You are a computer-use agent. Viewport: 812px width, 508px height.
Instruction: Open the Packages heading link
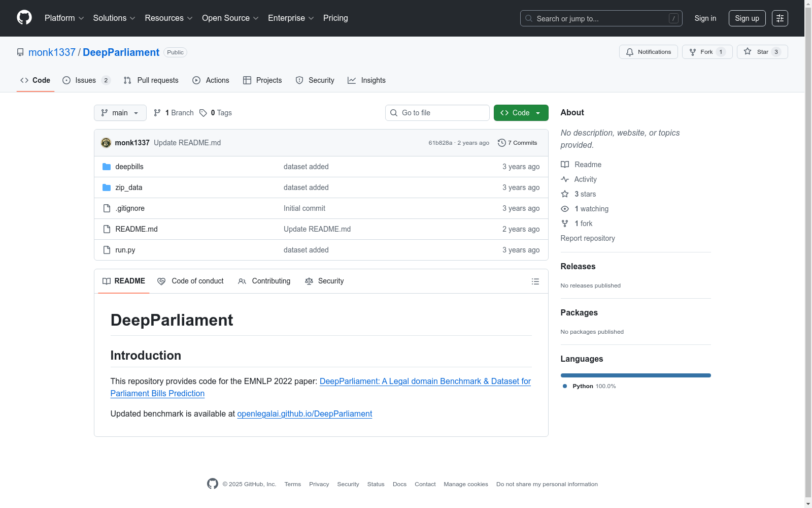[x=579, y=312]
